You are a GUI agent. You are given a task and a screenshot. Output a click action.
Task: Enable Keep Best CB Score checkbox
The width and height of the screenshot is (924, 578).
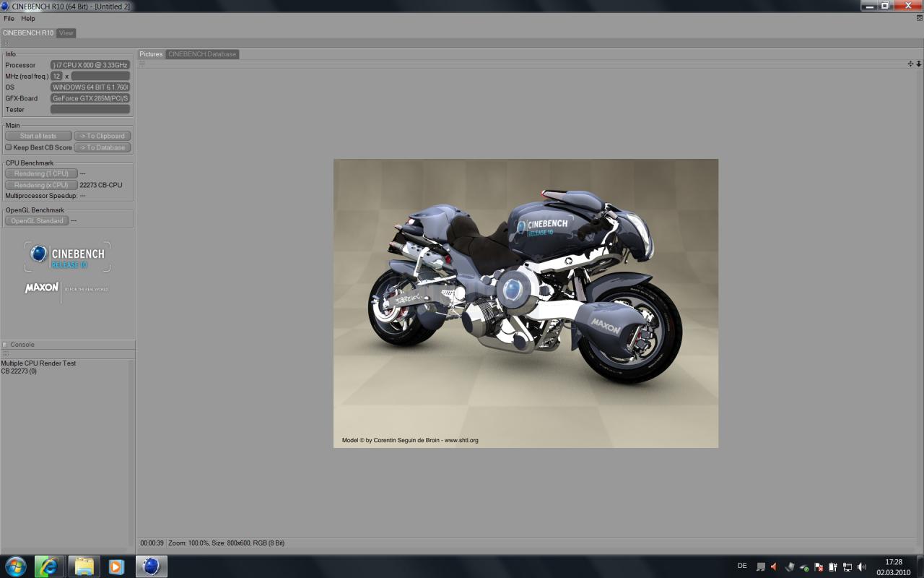point(9,147)
